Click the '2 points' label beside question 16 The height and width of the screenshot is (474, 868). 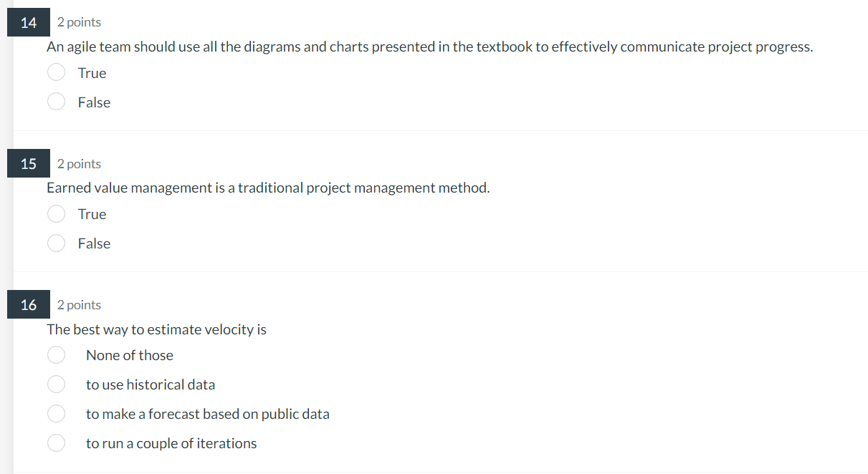79,304
